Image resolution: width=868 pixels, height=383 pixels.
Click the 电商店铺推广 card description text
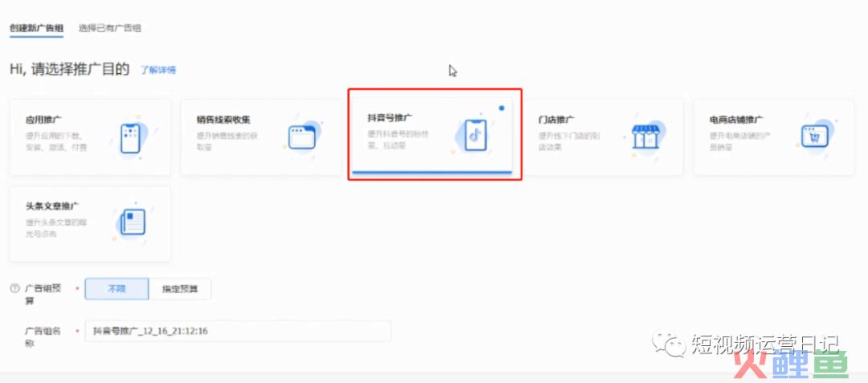741,141
